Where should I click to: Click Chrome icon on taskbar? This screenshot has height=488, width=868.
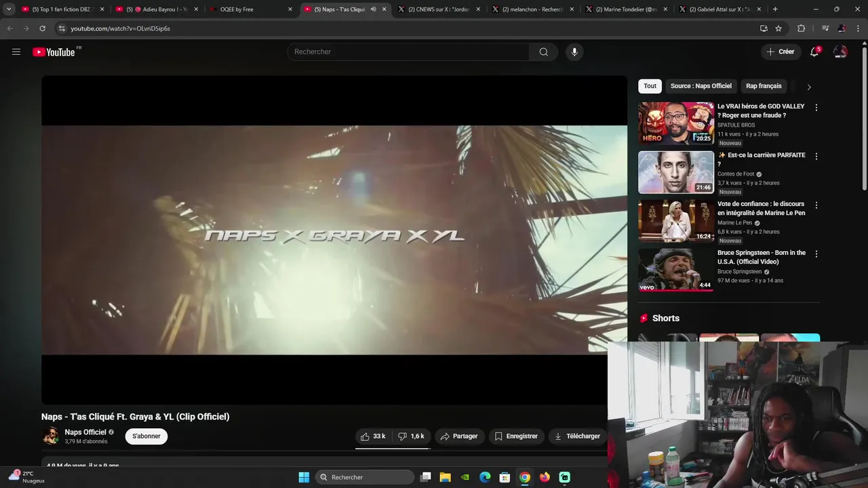click(525, 477)
